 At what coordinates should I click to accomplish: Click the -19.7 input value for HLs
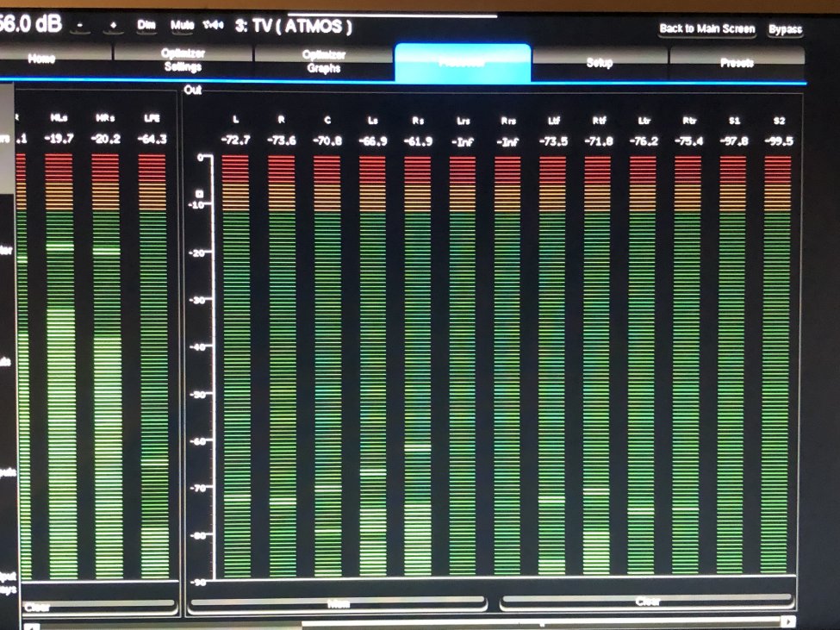pos(59,138)
